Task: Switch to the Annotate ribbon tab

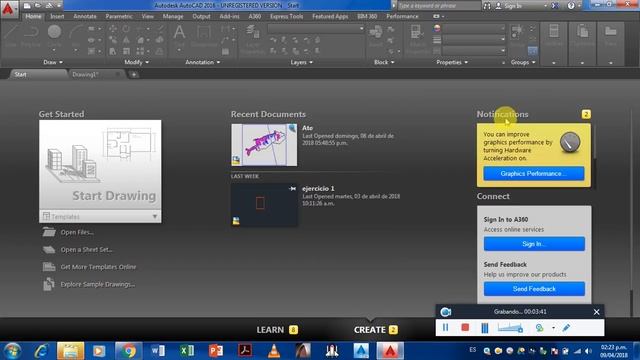Action: (x=85, y=16)
